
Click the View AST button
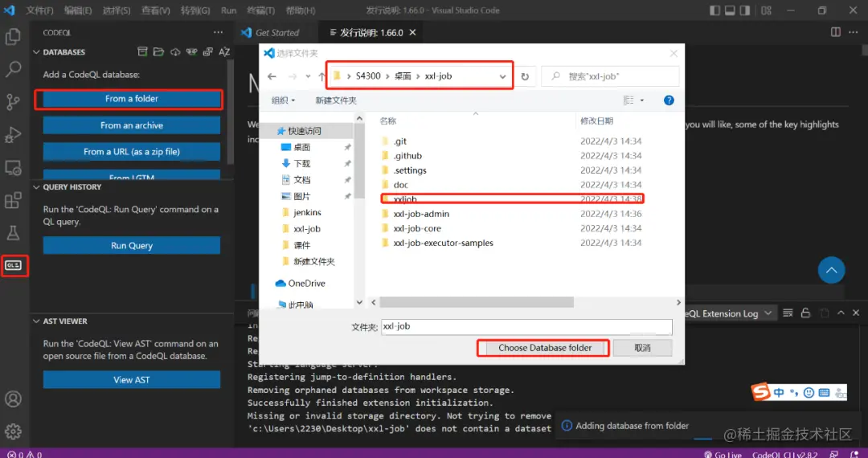tap(132, 380)
